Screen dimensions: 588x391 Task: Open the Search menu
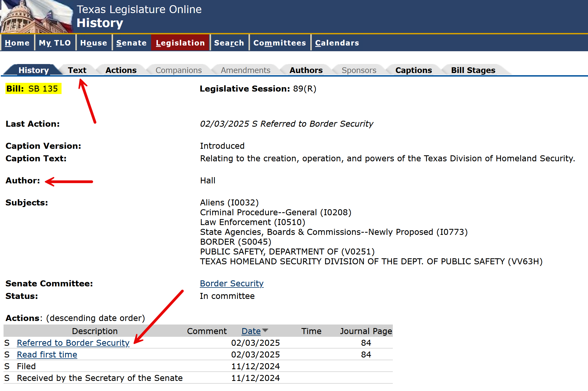coord(229,43)
